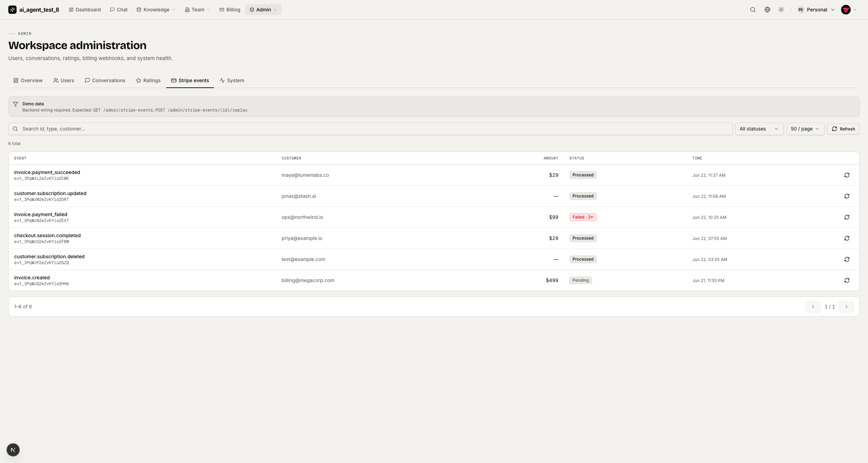Open the language globe icon

(767, 10)
